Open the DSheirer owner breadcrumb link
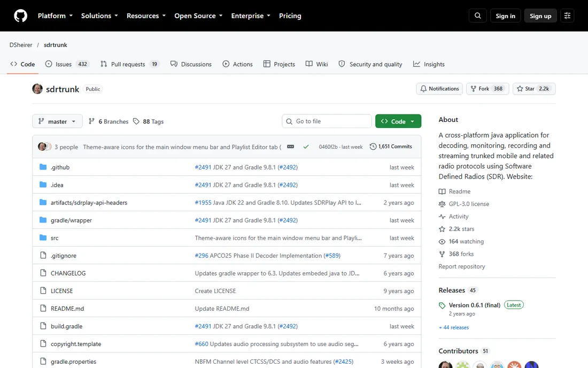Image resolution: width=588 pixels, height=368 pixels. click(21, 45)
